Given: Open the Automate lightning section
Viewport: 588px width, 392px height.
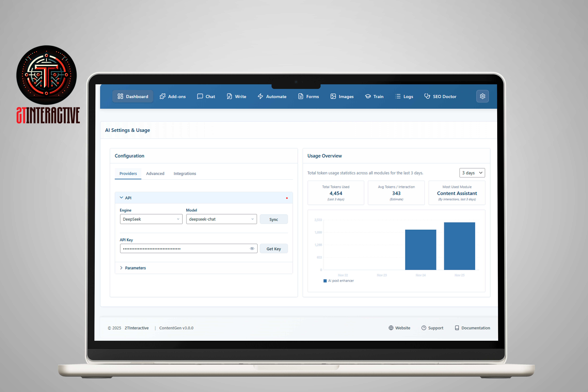Looking at the screenshot, I should click(x=272, y=96).
